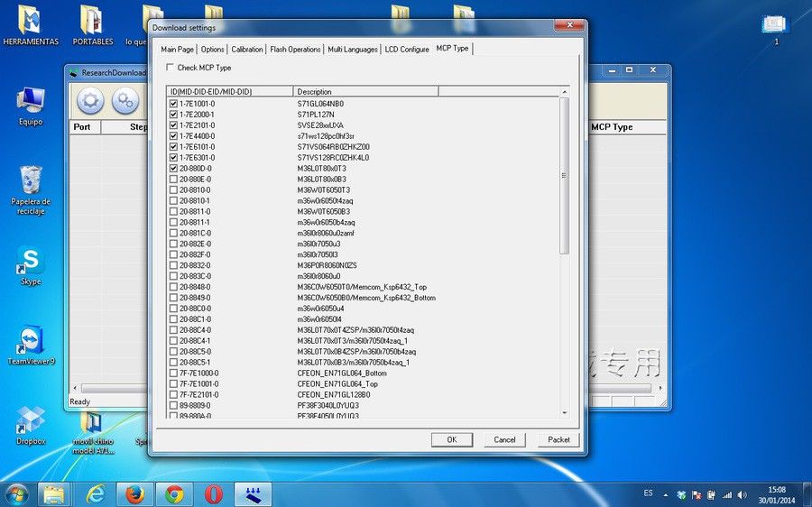Viewport: 812px width, 507px height.
Task: Switch to ResearchDownload taskbar icon
Action: (x=254, y=494)
